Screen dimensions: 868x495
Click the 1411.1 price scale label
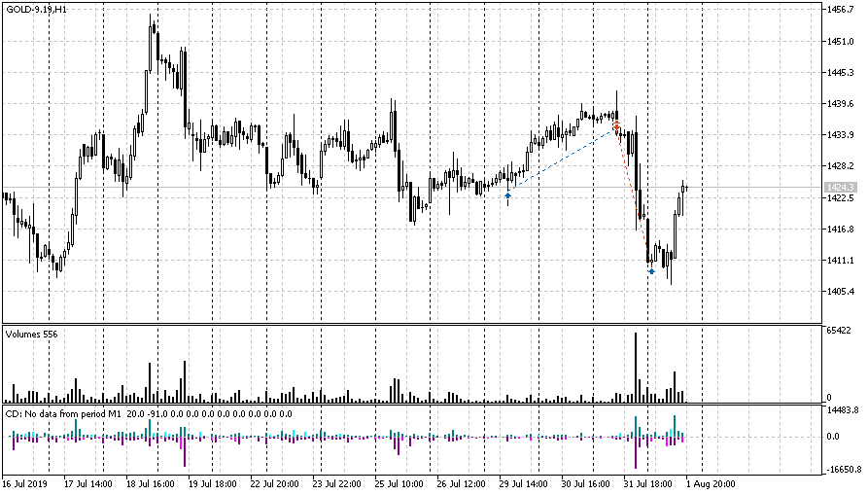(x=839, y=261)
